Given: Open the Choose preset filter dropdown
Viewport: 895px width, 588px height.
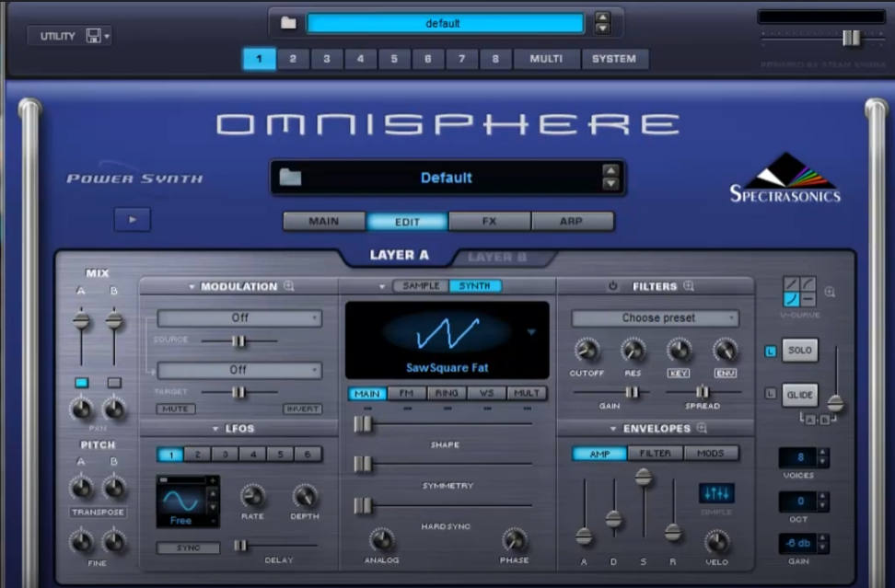Looking at the screenshot, I should [654, 317].
